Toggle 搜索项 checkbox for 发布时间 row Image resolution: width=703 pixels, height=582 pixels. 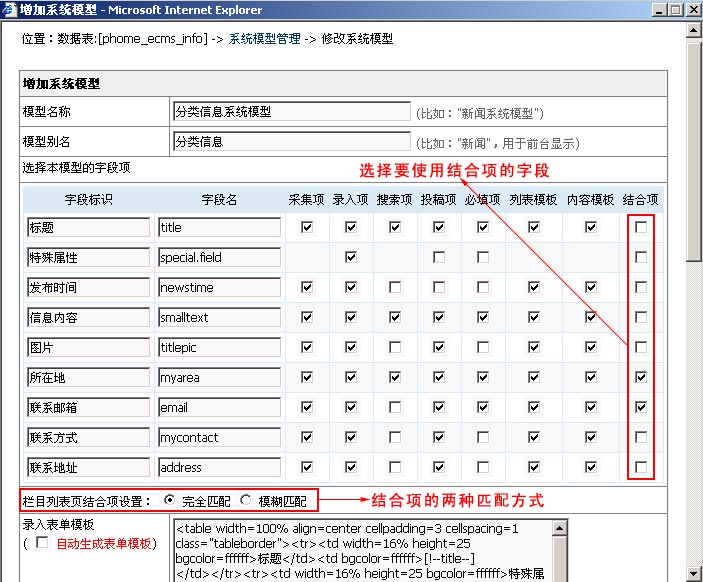click(x=395, y=288)
